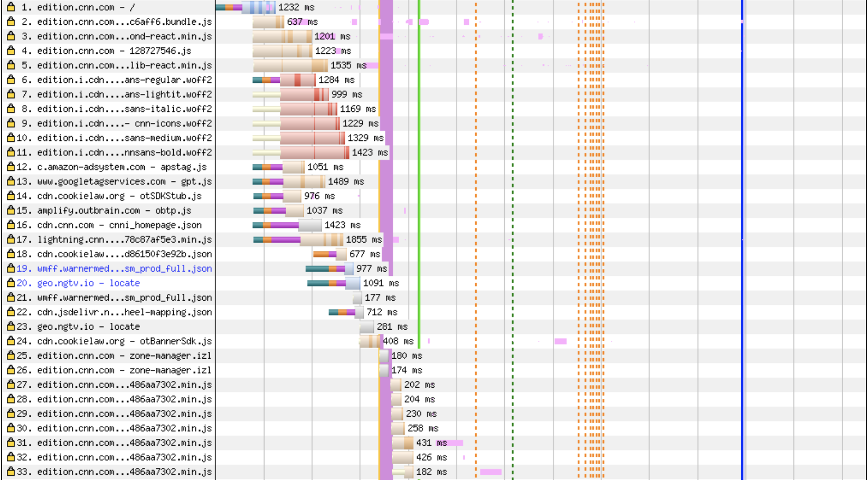Image resolution: width=868 pixels, height=480 pixels.
Task: Select label '2. edition.cnn.com...c6aff6.bundle.js'
Action: [x=117, y=22]
